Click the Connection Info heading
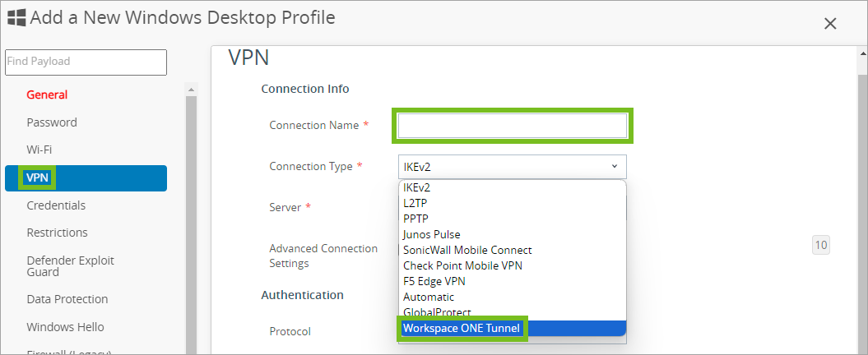This screenshot has width=868, height=355. pyautogui.click(x=305, y=89)
